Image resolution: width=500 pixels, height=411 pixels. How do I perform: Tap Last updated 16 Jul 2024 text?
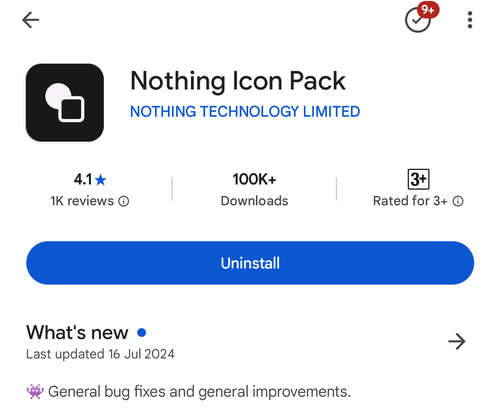[x=100, y=354]
